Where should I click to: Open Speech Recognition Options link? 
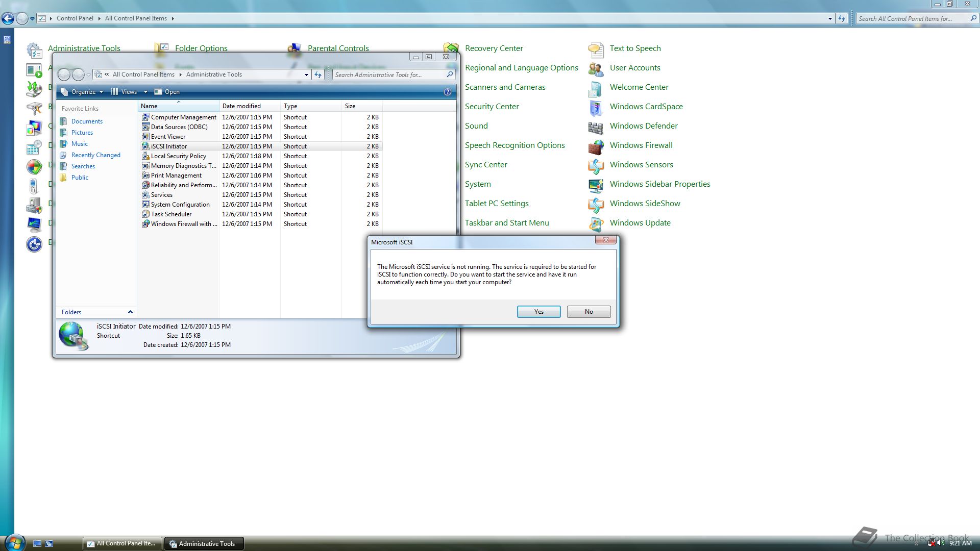tap(514, 145)
